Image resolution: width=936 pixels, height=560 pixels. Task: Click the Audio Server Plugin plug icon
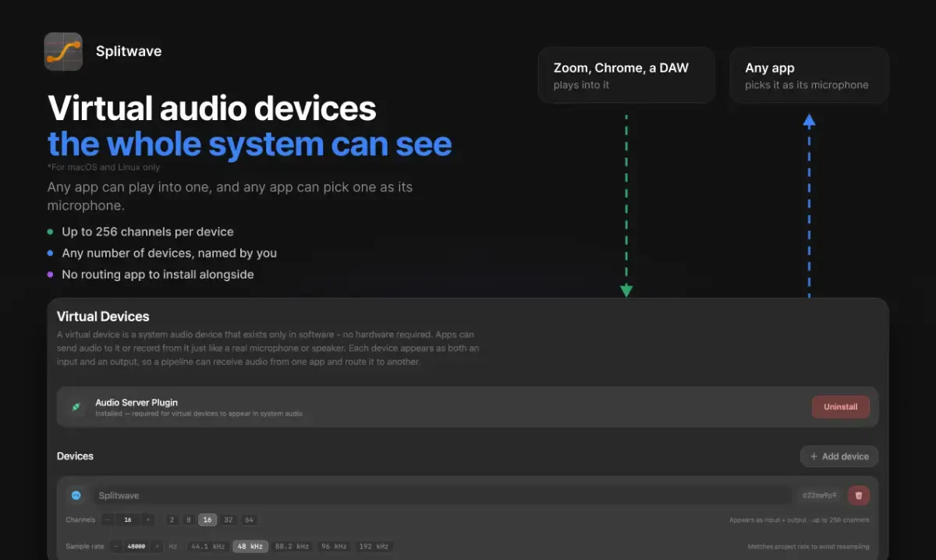coord(76,407)
